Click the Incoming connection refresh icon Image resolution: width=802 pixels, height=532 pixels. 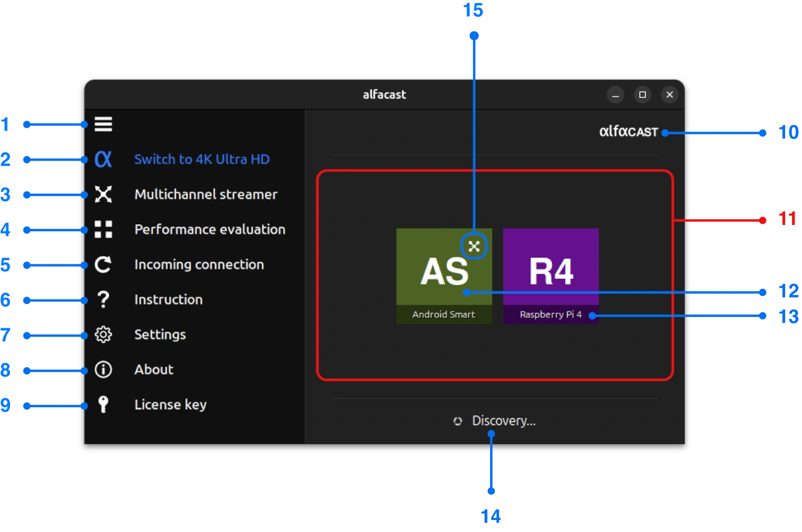pyautogui.click(x=103, y=264)
